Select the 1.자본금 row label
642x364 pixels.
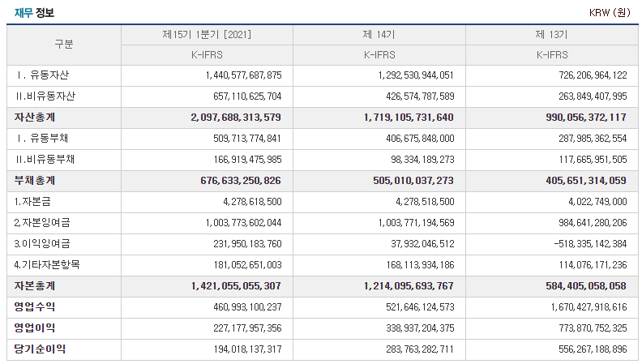[x=32, y=201]
